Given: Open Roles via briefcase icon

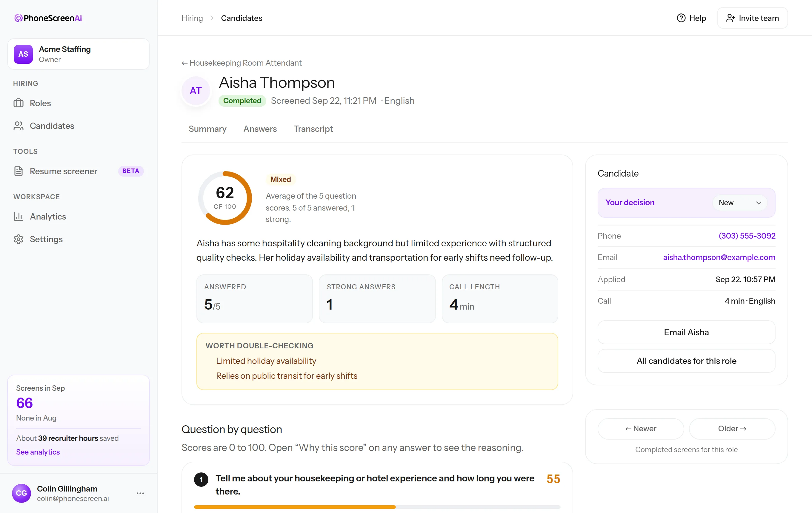Looking at the screenshot, I should [19, 103].
